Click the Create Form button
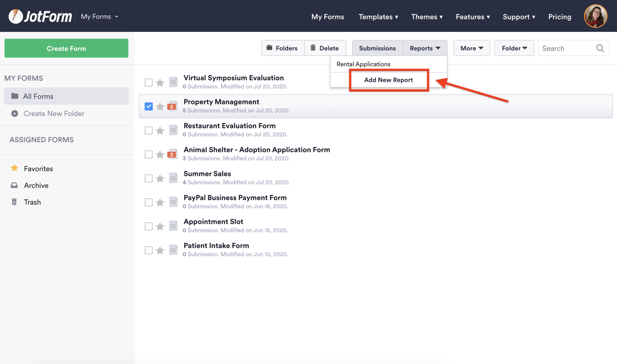The width and height of the screenshot is (617, 364). point(66,48)
